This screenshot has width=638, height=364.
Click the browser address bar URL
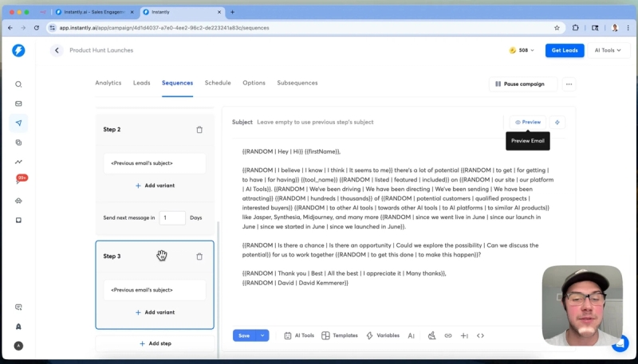(164, 28)
